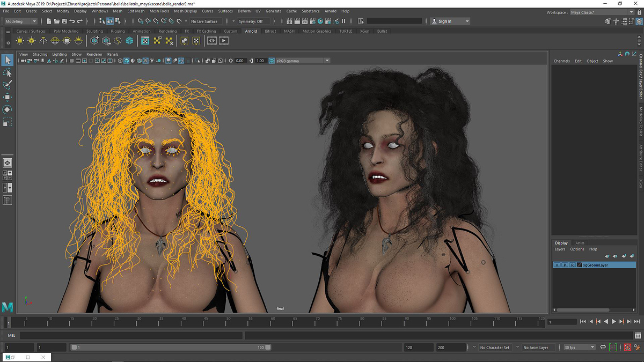Toggle xgGroomLayer display type R box
Screen dimensions: 644x362
(572, 265)
